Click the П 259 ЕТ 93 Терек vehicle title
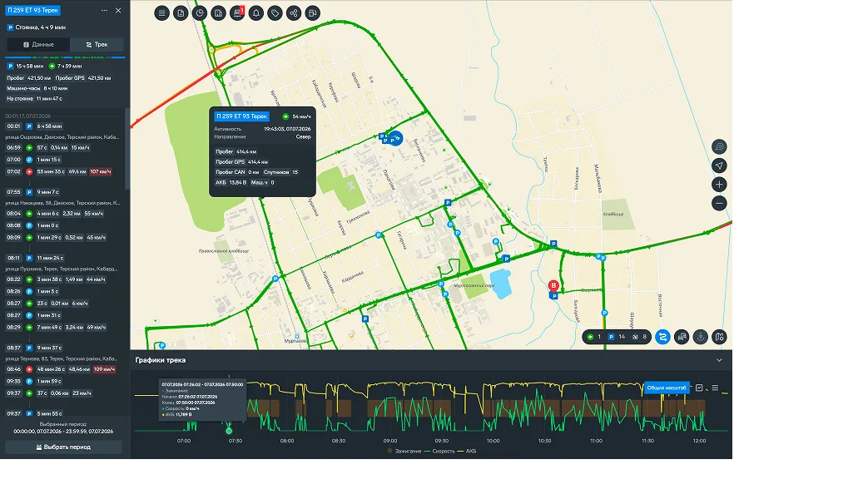 (33, 11)
